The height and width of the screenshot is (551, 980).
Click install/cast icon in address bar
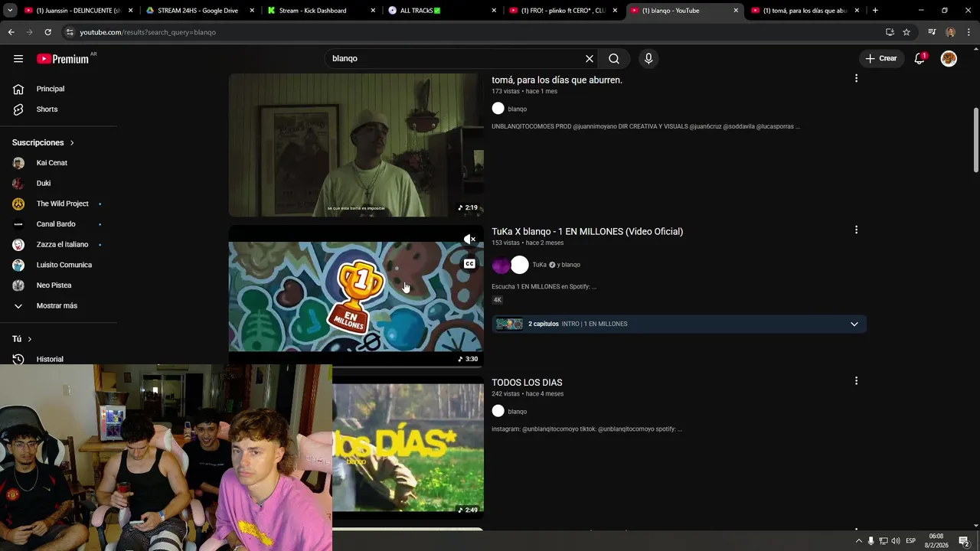click(x=890, y=32)
